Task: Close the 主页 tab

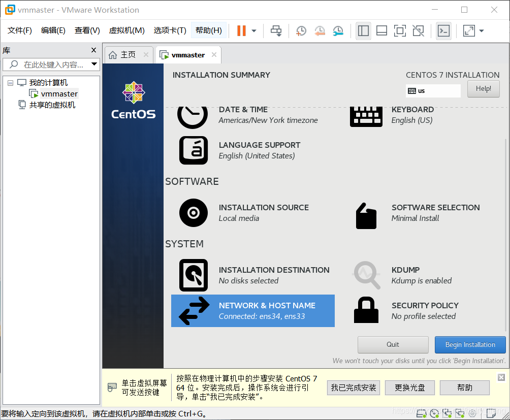Action: point(146,55)
